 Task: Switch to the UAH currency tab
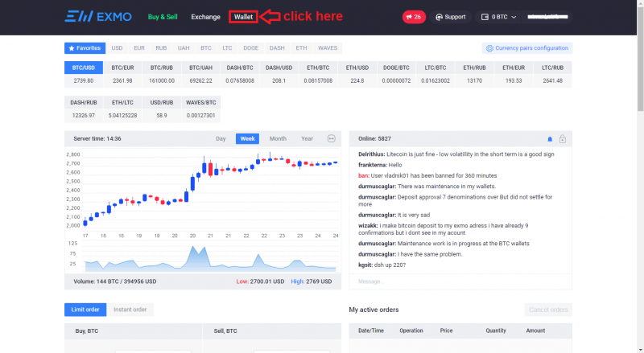(x=184, y=48)
